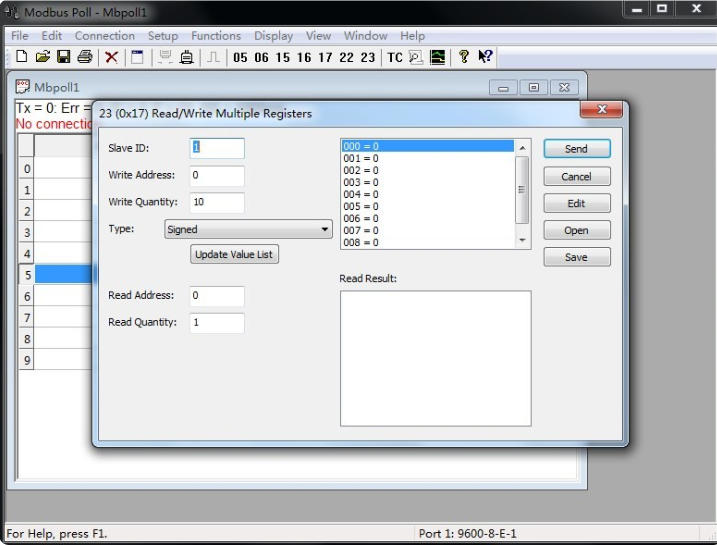
Task: Open the Setup menu
Action: coord(163,36)
